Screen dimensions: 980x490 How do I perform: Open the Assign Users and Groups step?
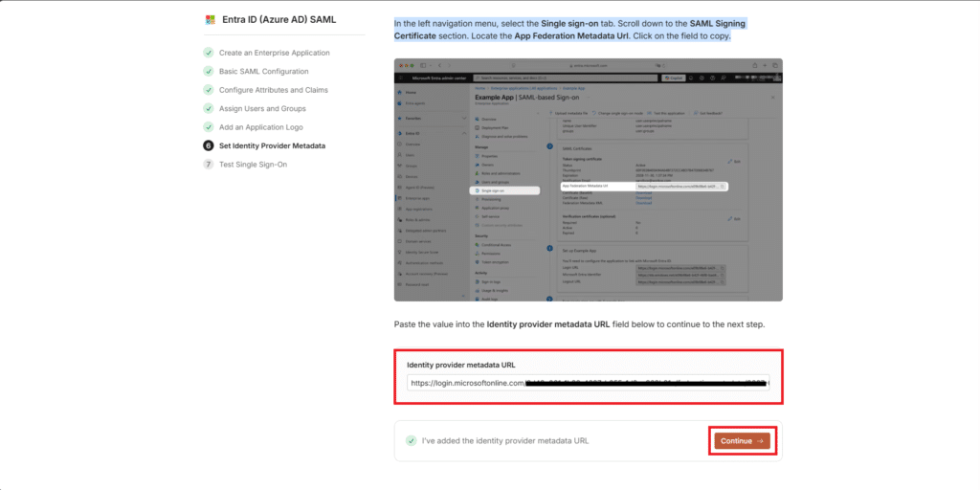click(x=262, y=109)
